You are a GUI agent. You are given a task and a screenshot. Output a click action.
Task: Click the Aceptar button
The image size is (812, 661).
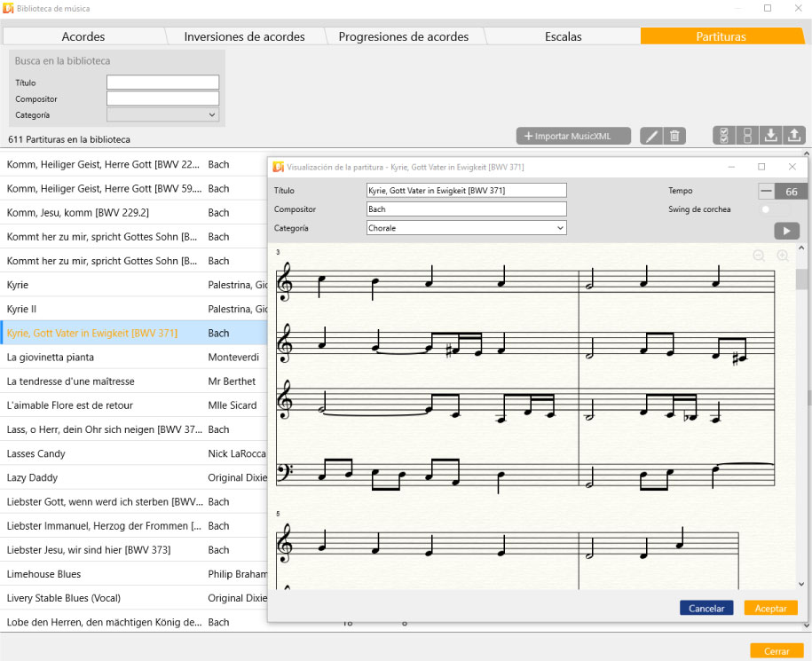pos(770,608)
